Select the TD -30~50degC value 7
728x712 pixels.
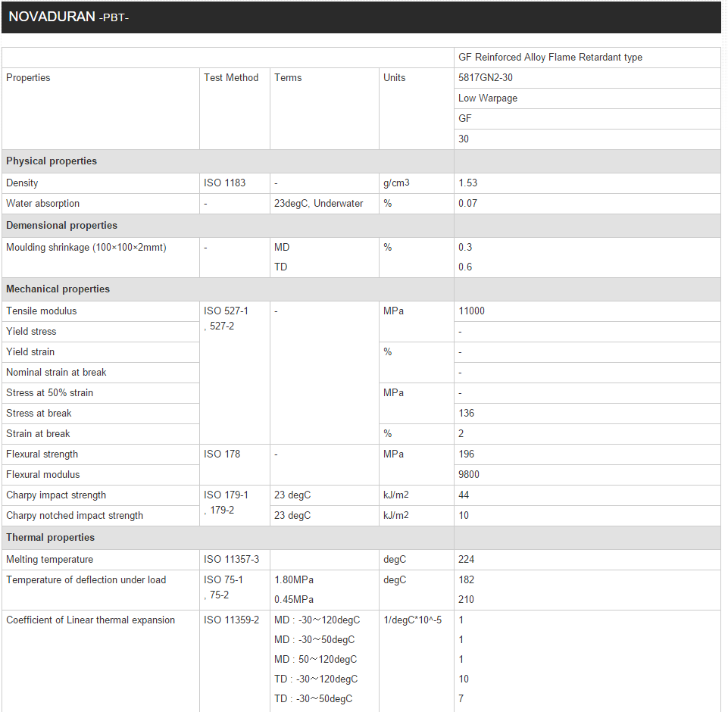tap(461, 698)
